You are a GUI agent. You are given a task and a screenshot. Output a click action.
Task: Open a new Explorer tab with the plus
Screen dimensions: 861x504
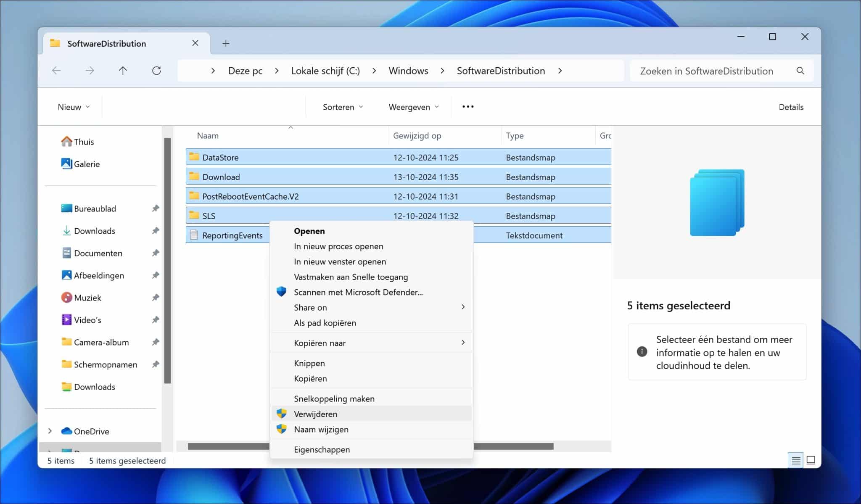click(x=226, y=43)
